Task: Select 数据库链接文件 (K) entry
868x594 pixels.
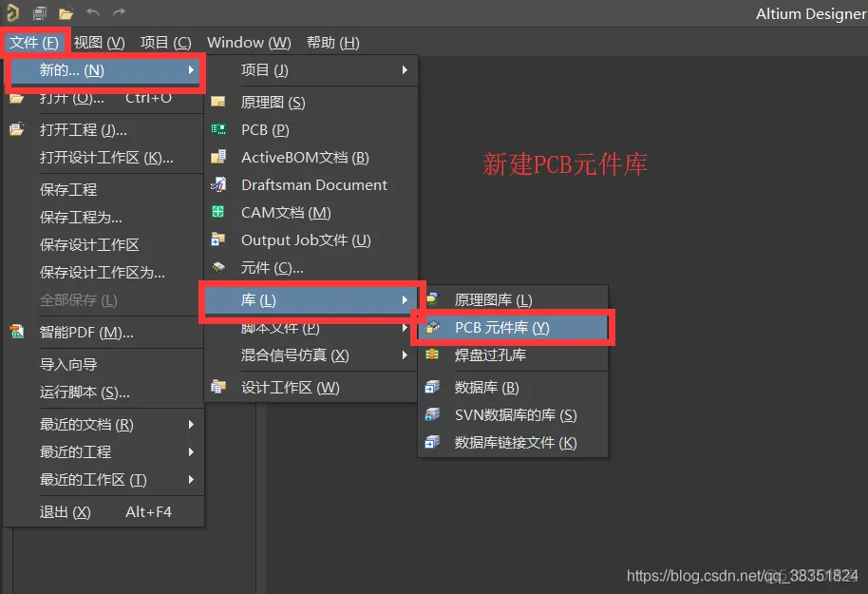Action: click(513, 443)
